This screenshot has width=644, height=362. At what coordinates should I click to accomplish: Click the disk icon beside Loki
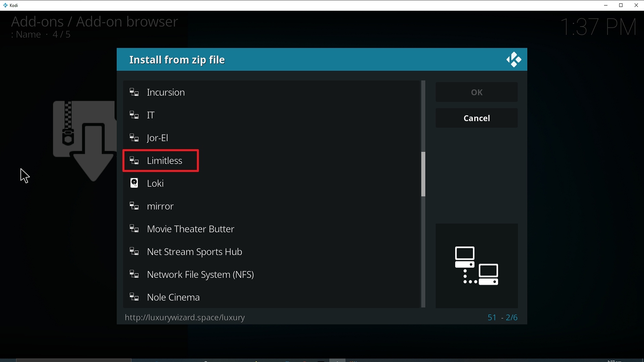[134, 183]
